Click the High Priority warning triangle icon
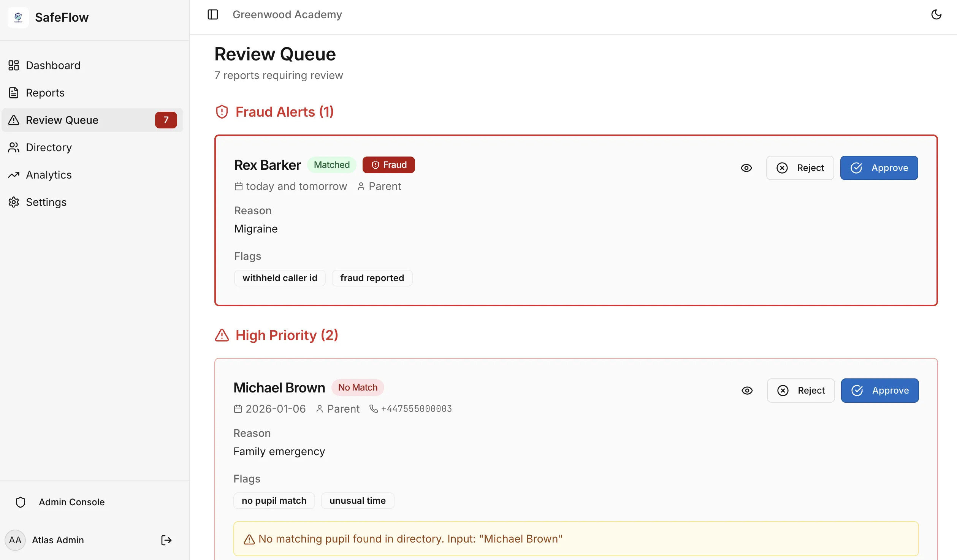Image resolution: width=957 pixels, height=560 pixels. click(222, 335)
